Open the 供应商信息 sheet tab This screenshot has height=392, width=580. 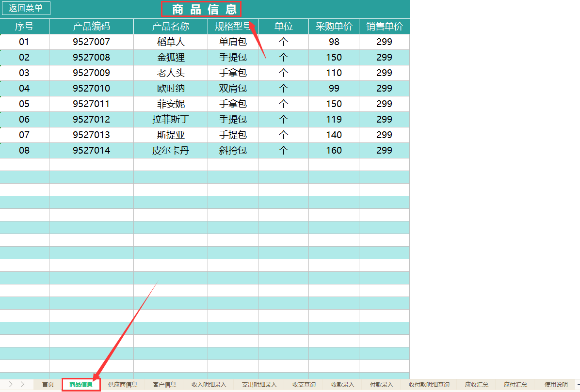[x=122, y=384]
